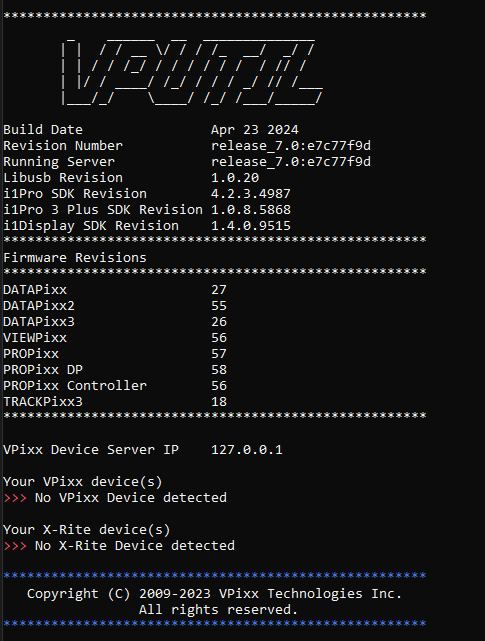Click the i1Pro 3 Plus SDK Revision label

(103, 210)
